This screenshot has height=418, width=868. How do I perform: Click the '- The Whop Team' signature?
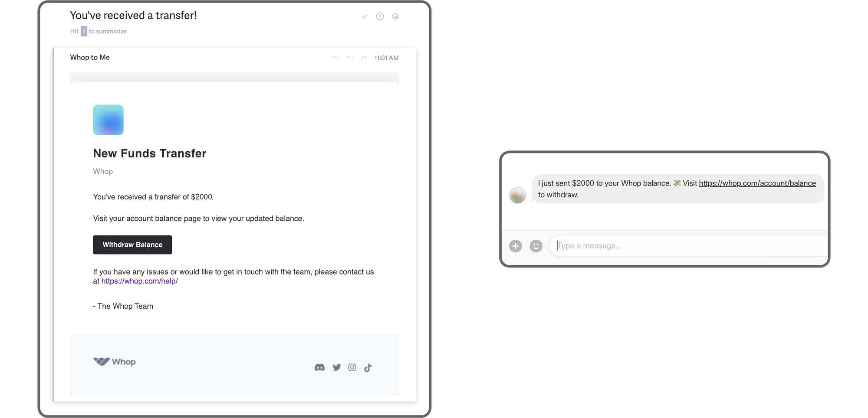(123, 306)
